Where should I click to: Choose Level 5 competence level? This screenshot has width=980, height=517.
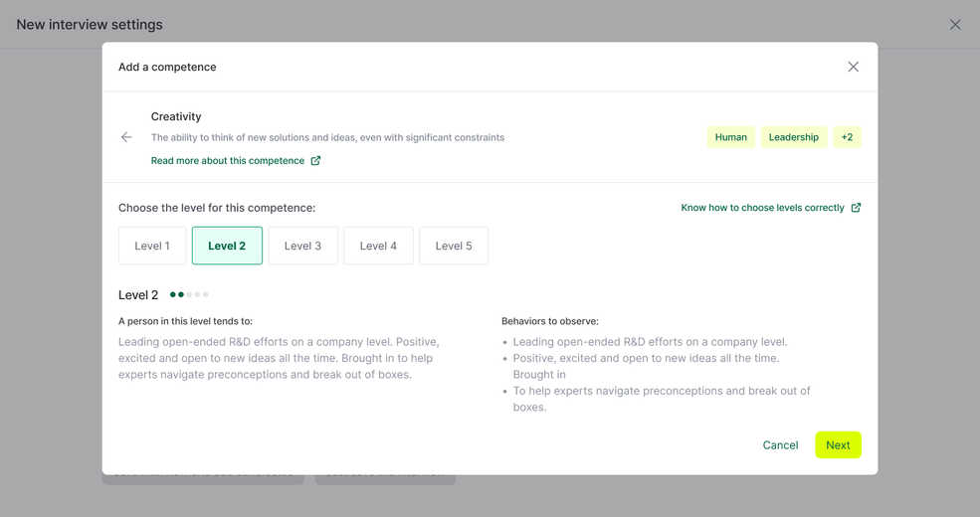[x=454, y=246]
